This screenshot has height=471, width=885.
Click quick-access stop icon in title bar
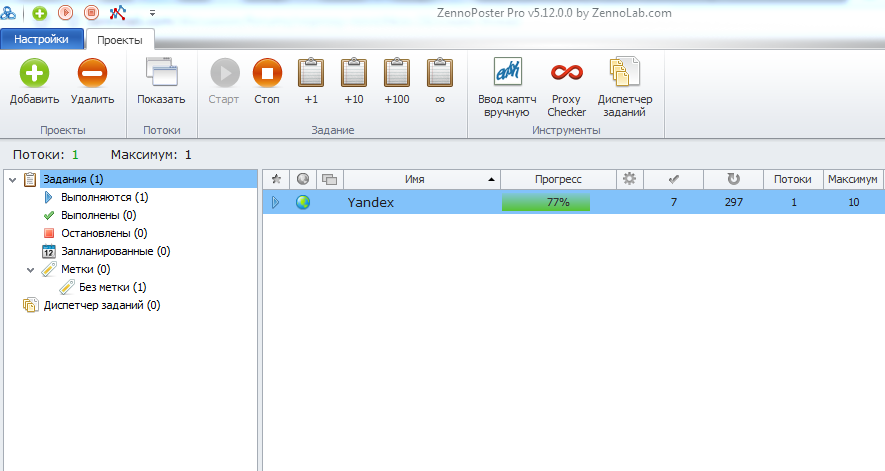point(91,12)
